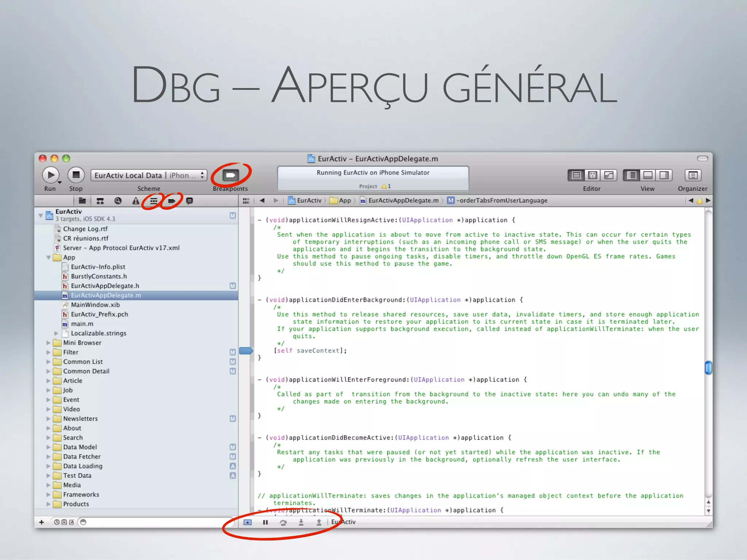This screenshot has width=747, height=560.
Task: Select the Assistant editor view
Action: tap(592, 175)
